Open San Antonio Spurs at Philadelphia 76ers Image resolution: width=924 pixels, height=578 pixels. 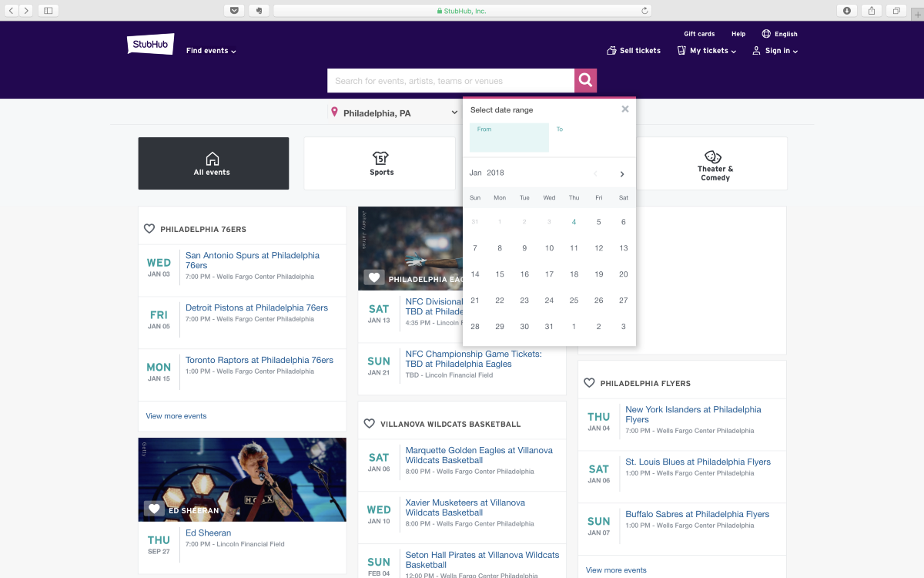coord(253,260)
